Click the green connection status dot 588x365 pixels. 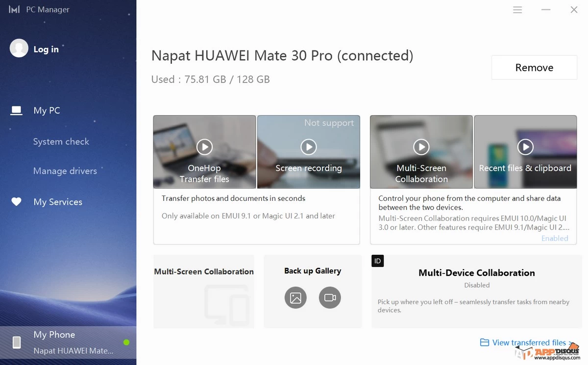[x=126, y=342]
